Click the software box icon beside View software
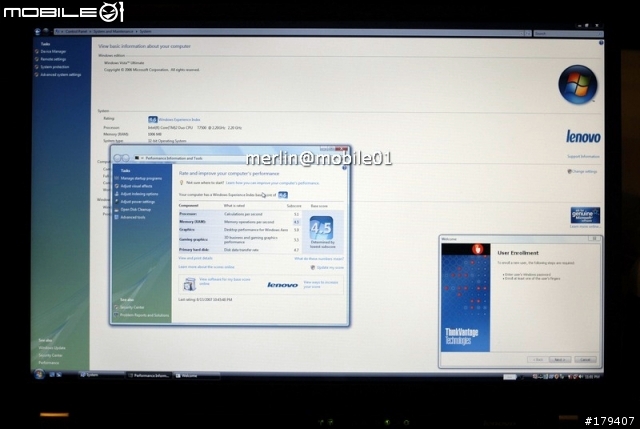 click(189, 284)
